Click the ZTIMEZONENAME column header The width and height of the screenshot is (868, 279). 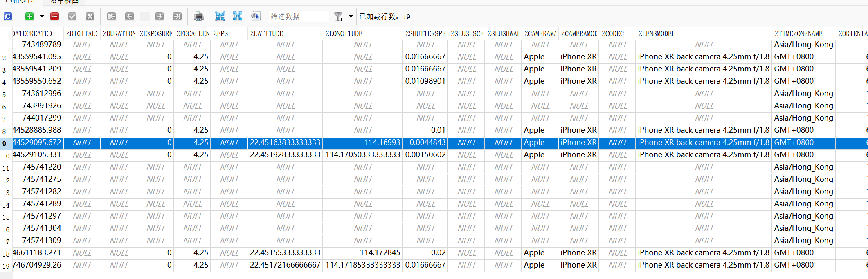[803, 33]
